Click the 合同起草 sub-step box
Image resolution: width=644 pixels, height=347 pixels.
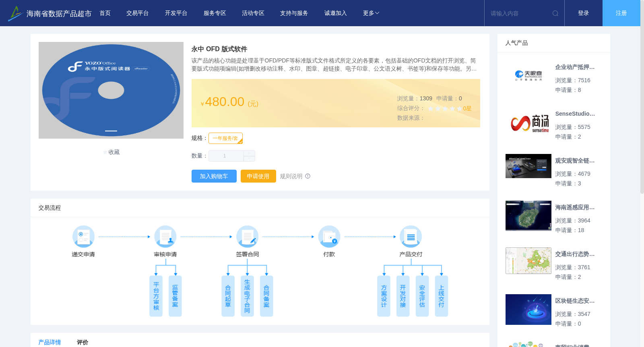(228, 296)
